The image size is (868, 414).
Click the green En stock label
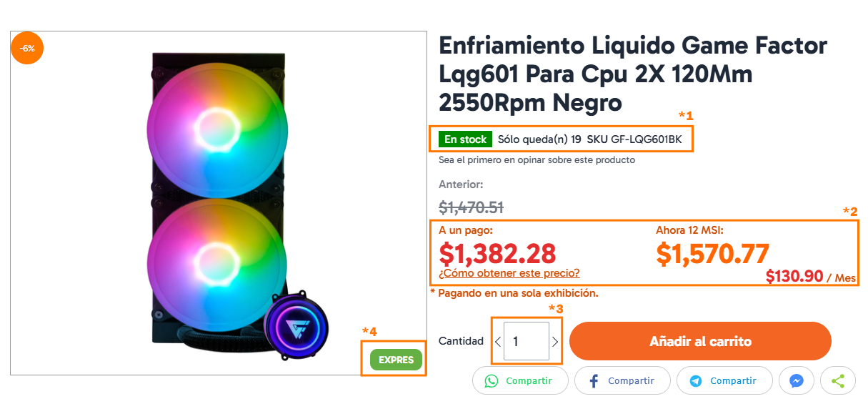(466, 139)
